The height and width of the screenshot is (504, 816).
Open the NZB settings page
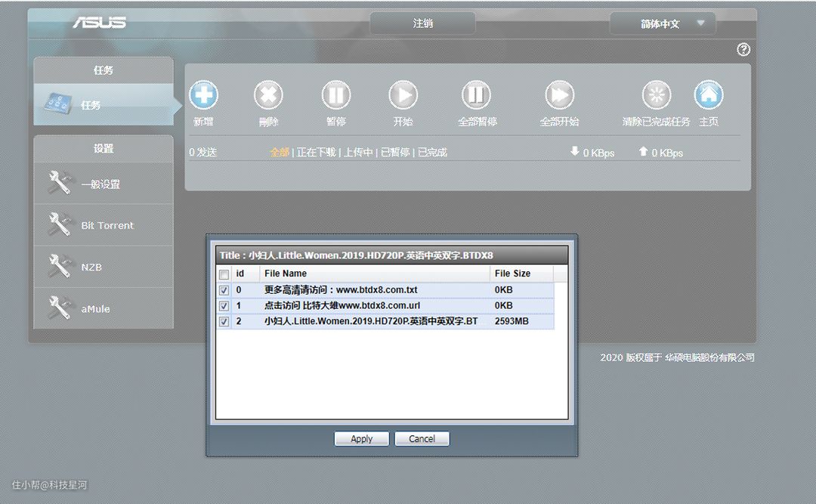pyautogui.click(x=91, y=267)
